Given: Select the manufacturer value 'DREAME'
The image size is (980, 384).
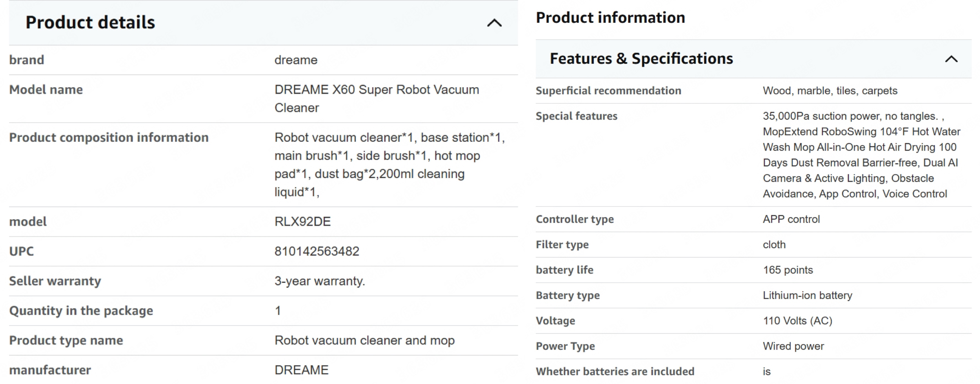Looking at the screenshot, I should [x=302, y=370].
